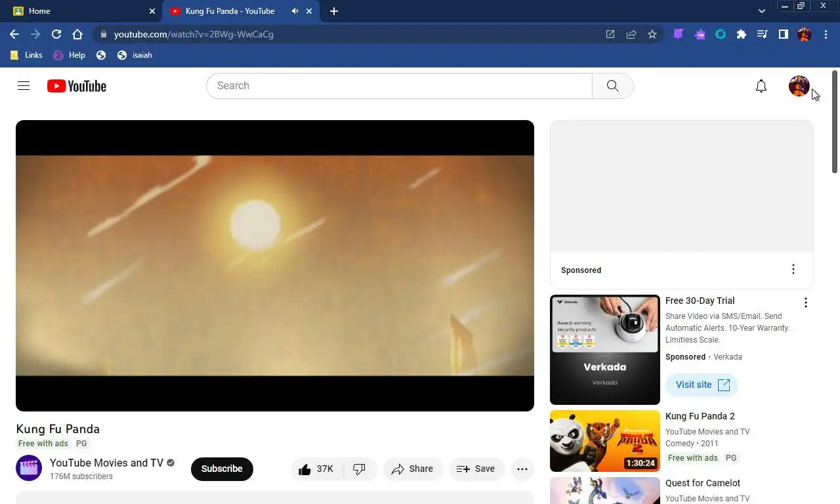Click the page vertical scrollbar
Viewport: 840px width, 504px height.
pyautogui.click(x=835, y=121)
